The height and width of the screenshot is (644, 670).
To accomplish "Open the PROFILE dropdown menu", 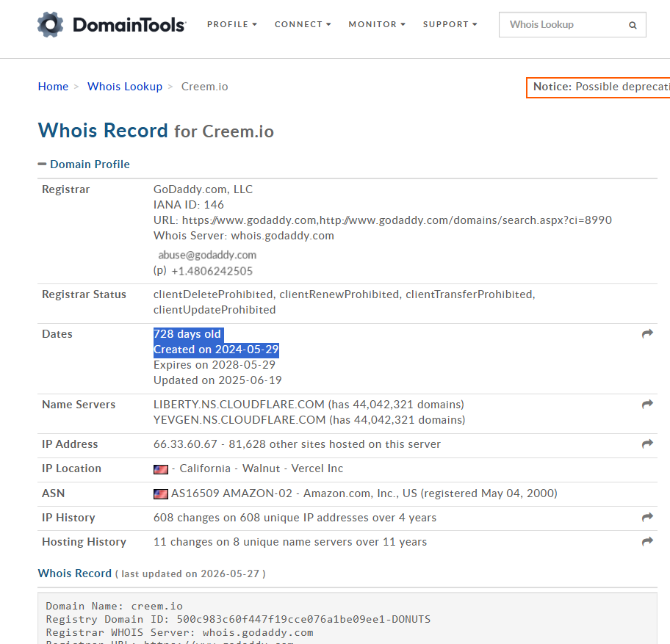I will 232,24.
